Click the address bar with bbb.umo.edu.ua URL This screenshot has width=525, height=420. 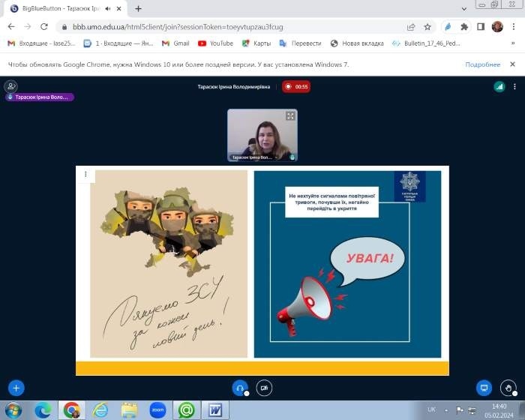coord(225,26)
